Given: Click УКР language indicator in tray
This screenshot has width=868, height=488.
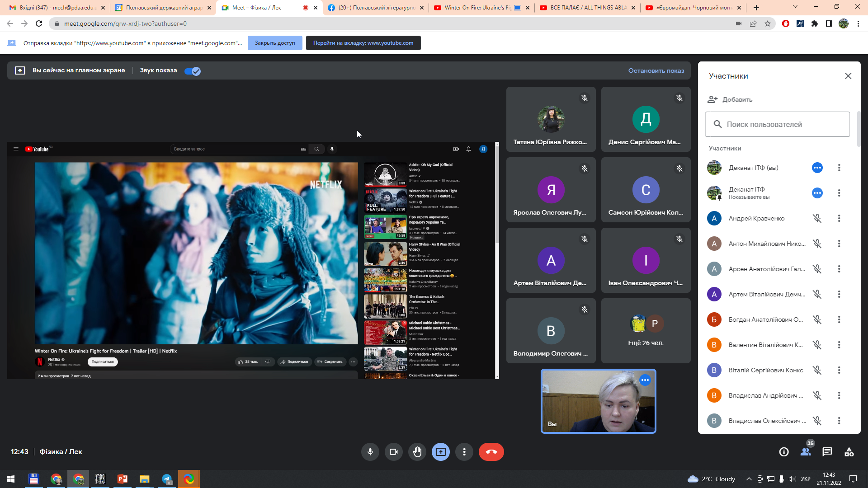Looking at the screenshot, I should (806, 479).
